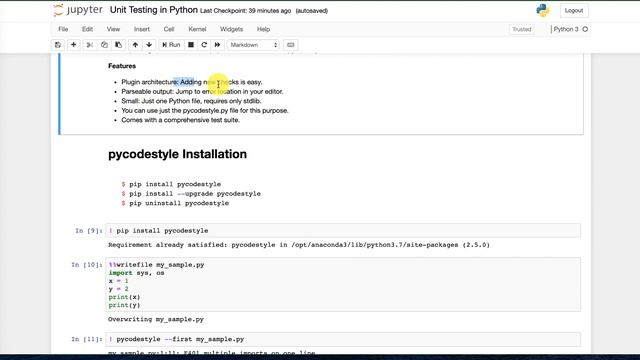The width and height of the screenshot is (640, 360).
Task: Click the Overwriting my_sample.py output
Action: pyautogui.click(x=156, y=319)
